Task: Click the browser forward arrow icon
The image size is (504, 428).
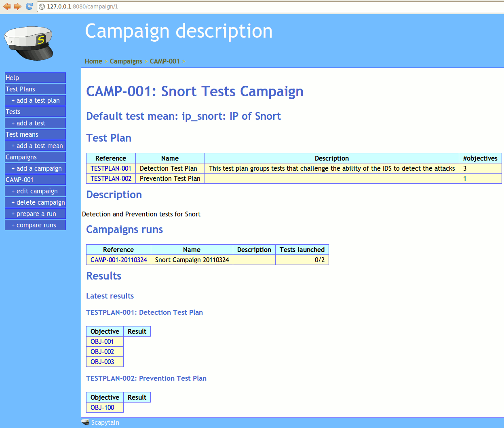Action: coord(17,6)
